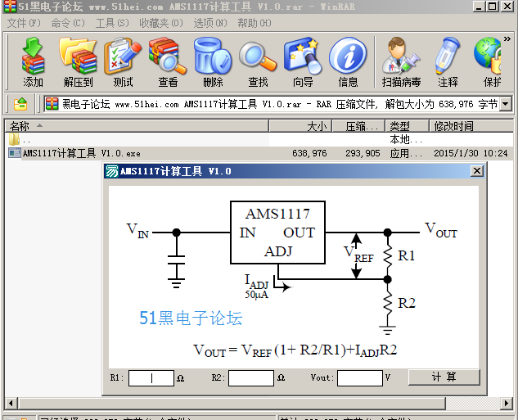Click horizontal scrollbar right arrow
Screen dimensions: 518x420
pos(507,403)
